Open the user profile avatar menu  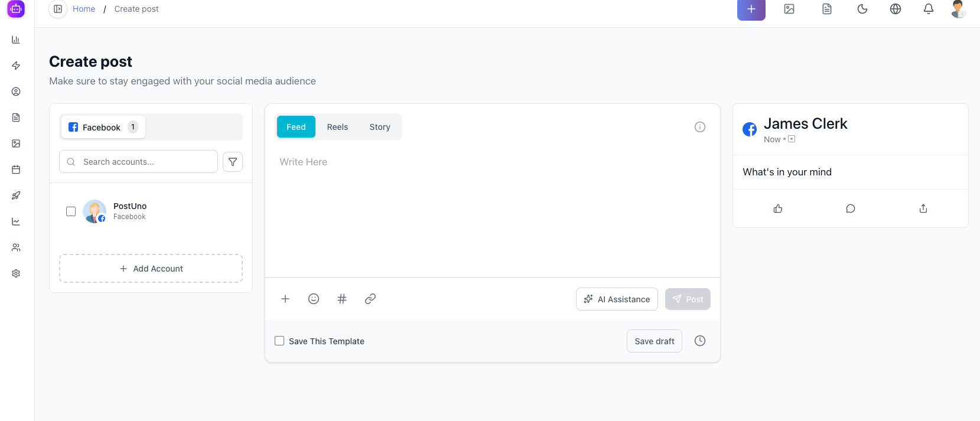point(958,9)
